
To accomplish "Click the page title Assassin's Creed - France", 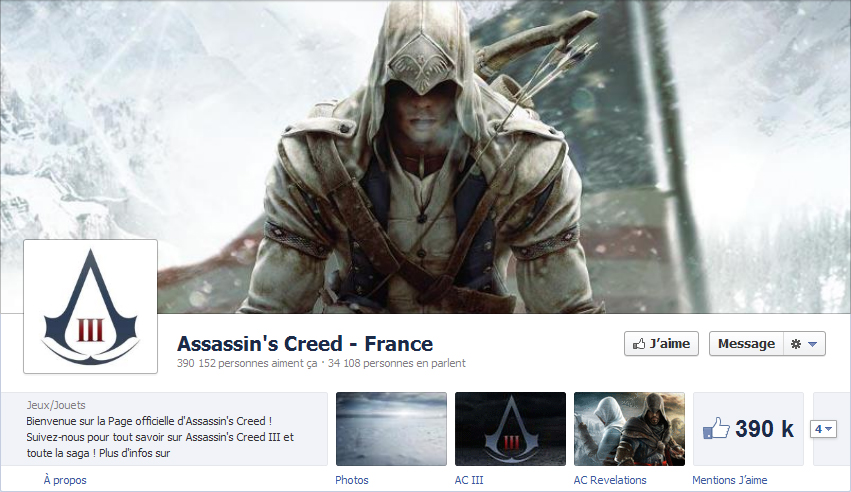I will (305, 344).
